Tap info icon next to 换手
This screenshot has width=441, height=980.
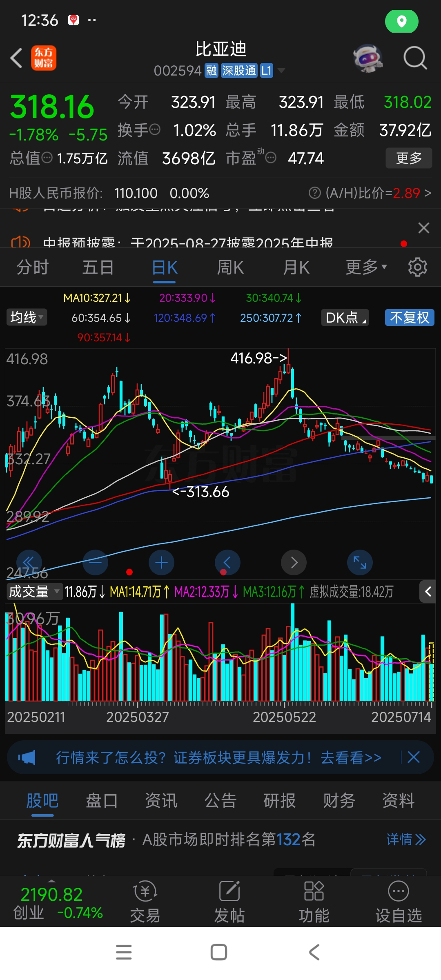point(155,130)
